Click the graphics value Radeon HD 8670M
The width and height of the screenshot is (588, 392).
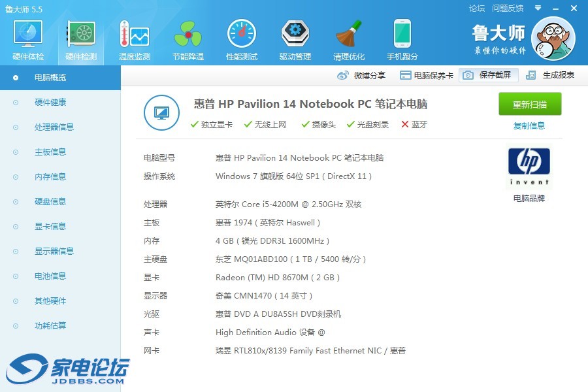(278, 278)
